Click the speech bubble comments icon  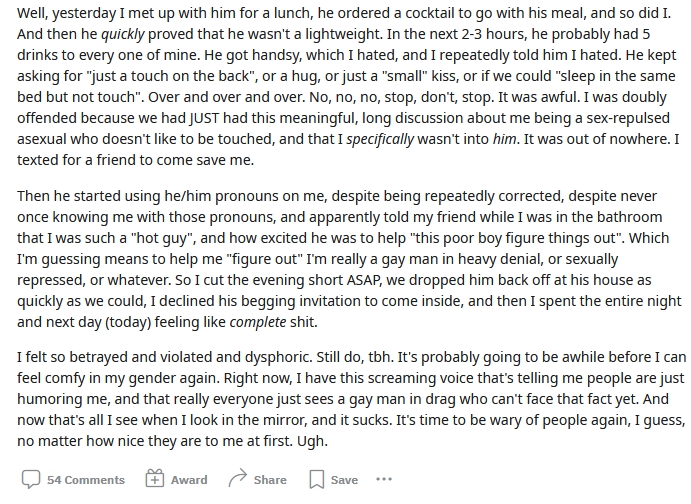[x=31, y=479]
